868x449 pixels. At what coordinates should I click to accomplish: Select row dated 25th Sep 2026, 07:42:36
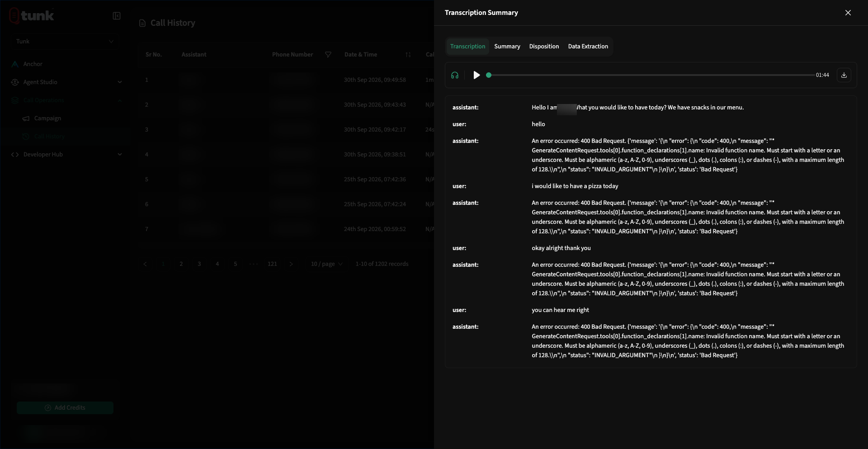pos(286,180)
